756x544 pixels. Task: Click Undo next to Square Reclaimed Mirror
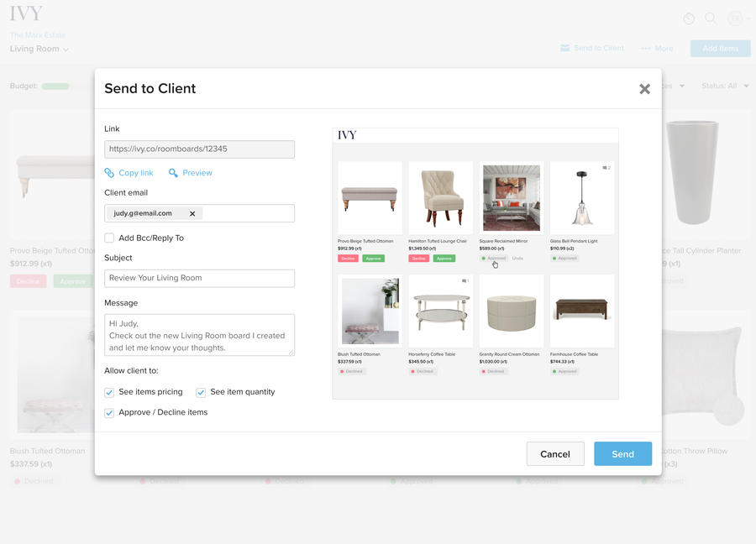click(x=517, y=259)
